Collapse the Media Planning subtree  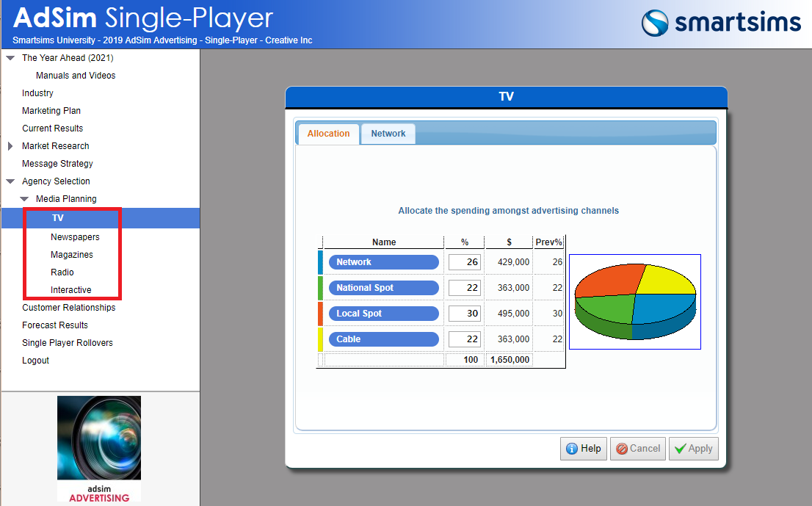pyautogui.click(x=24, y=199)
